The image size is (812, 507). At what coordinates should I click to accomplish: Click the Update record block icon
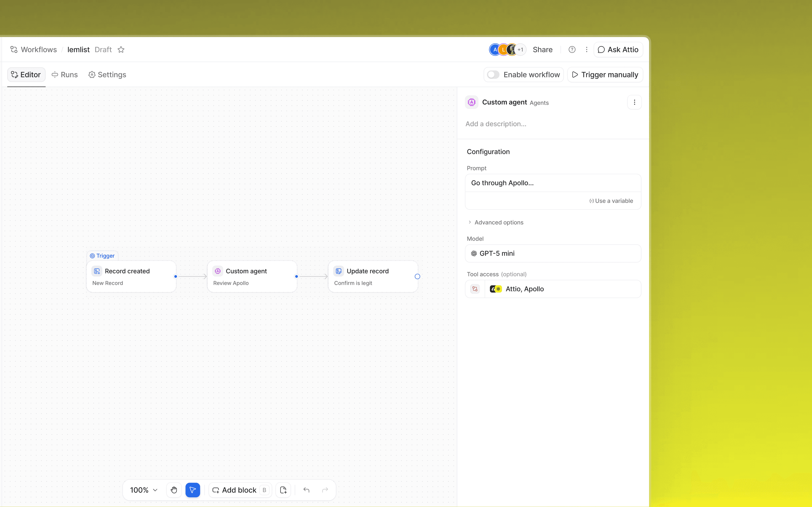[x=339, y=271]
